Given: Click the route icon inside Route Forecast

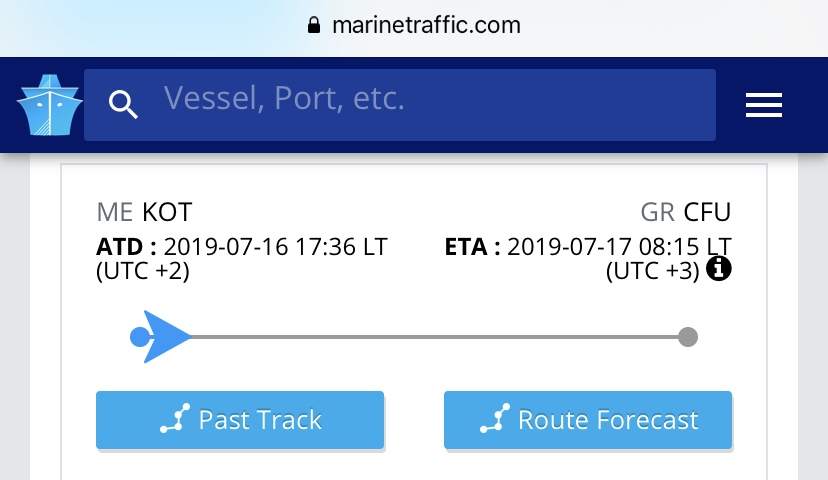Looking at the screenshot, I should (494, 420).
